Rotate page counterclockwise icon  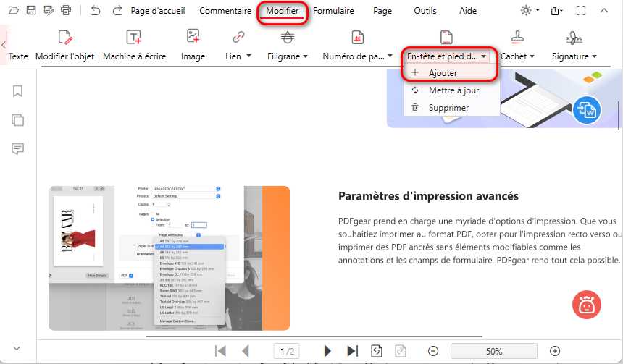pos(377,351)
